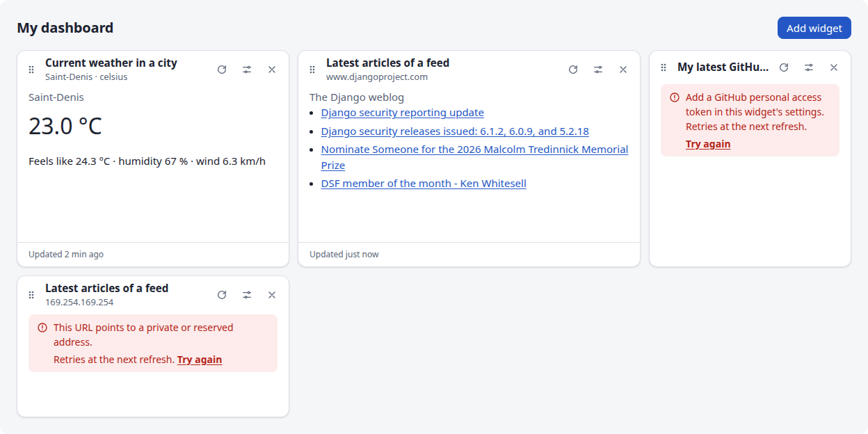The image size is (868, 434).
Task: Click the error icon in the GitHub widget alert
Action: coord(675,97)
